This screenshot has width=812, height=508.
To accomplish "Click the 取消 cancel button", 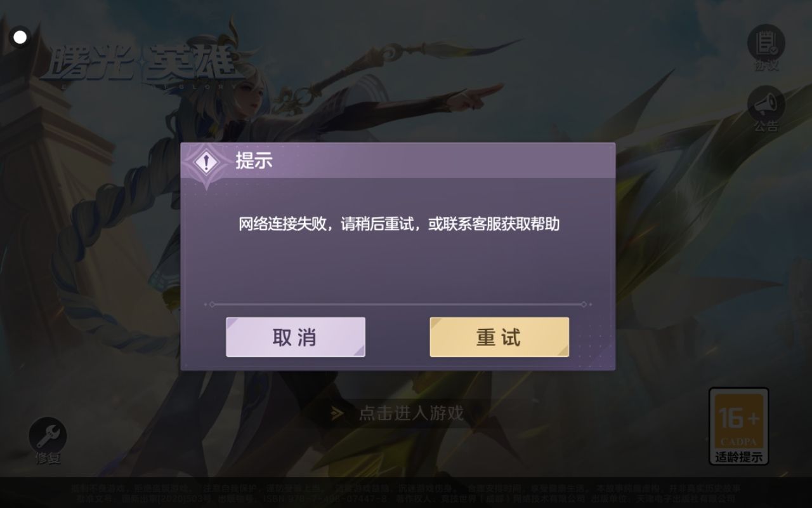I will [296, 337].
